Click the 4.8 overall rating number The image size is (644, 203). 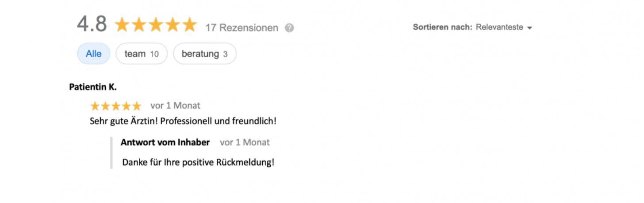pos(92,24)
